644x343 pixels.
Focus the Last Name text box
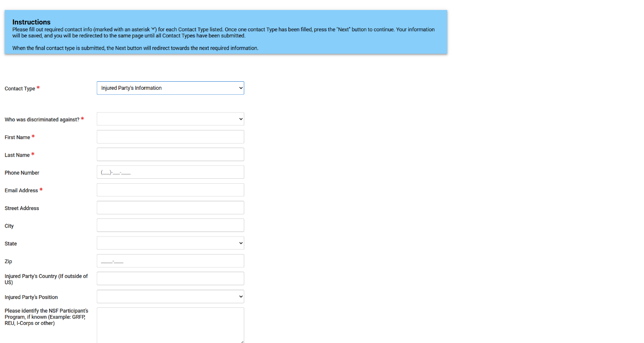pos(170,154)
